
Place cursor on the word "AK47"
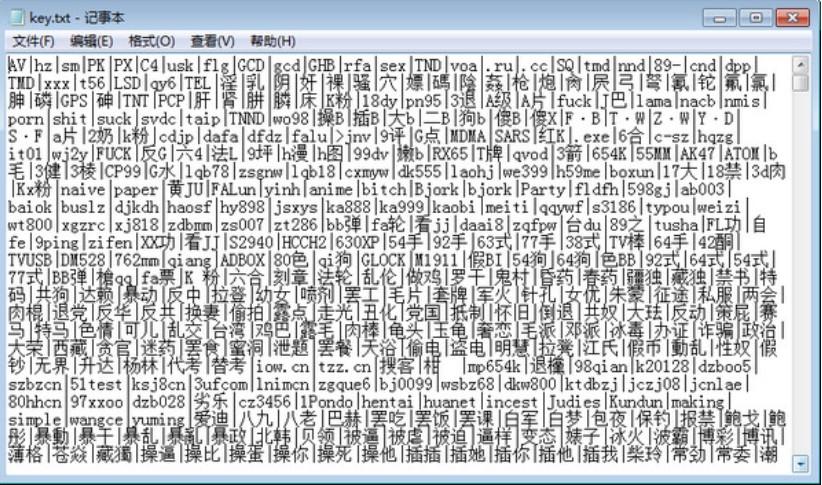click(697, 154)
